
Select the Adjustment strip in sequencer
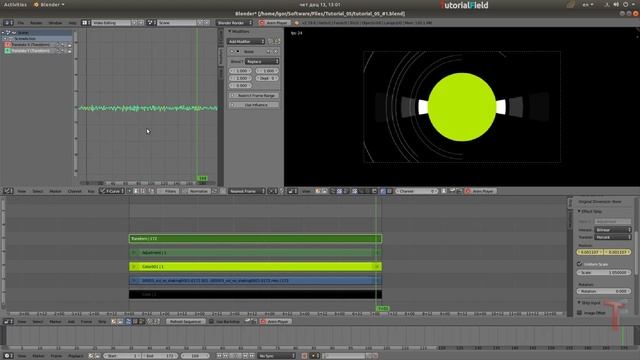click(256, 253)
